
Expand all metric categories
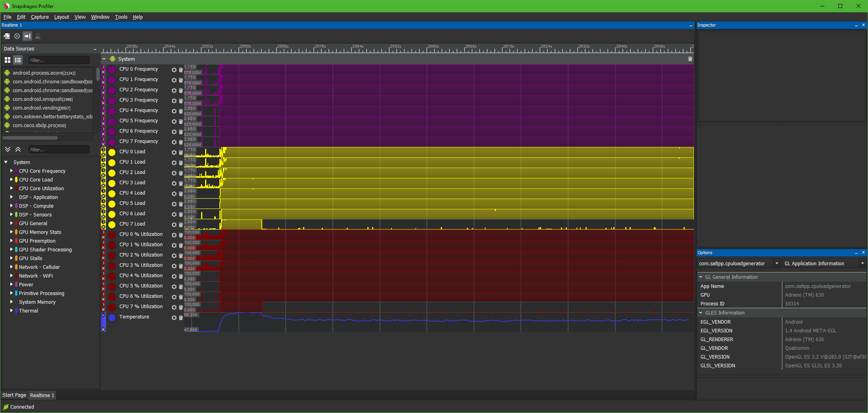[8, 149]
